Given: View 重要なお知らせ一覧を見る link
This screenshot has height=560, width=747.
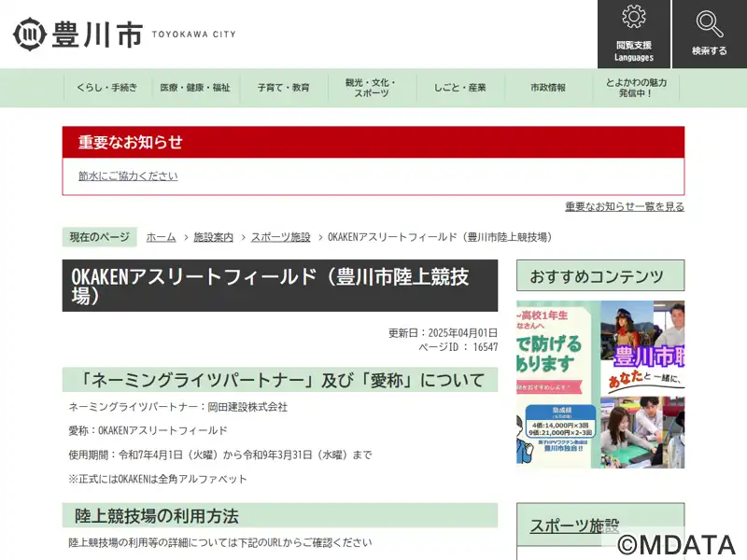Looking at the screenshot, I should pyautogui.click(x=625, y=206).
